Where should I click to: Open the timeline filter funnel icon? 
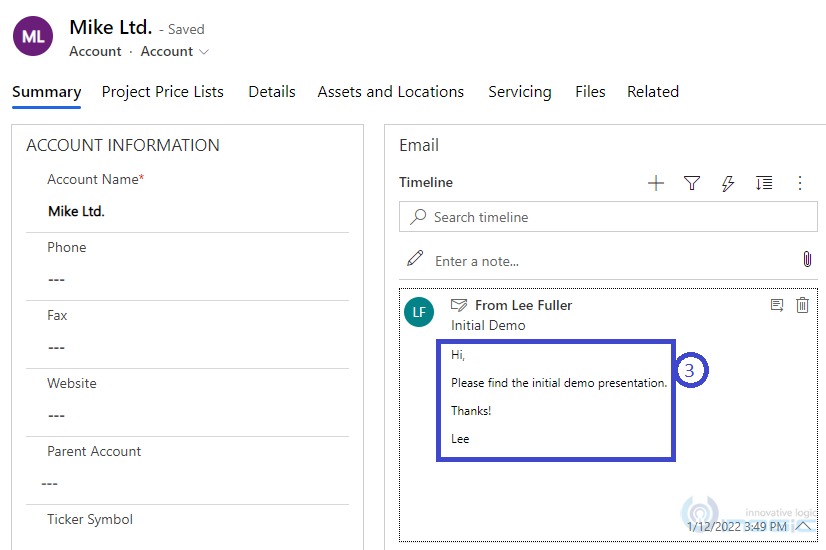pos(692,183)
